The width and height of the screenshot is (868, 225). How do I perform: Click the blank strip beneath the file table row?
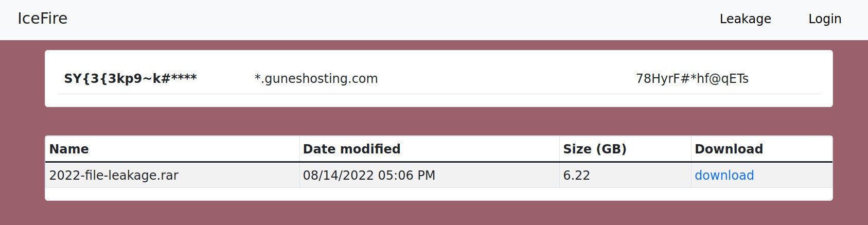tap(438, 194)
